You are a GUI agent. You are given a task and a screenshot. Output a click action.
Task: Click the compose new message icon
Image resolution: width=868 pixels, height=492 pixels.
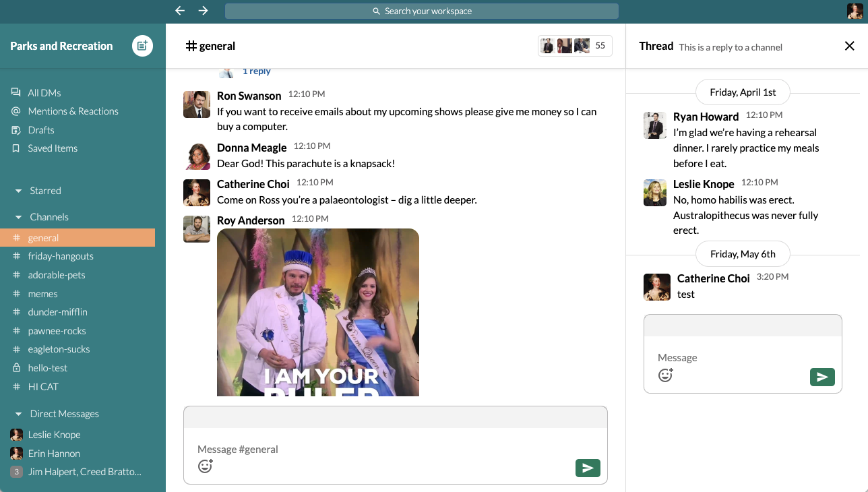pyautogui.click(x=142, y=46)
